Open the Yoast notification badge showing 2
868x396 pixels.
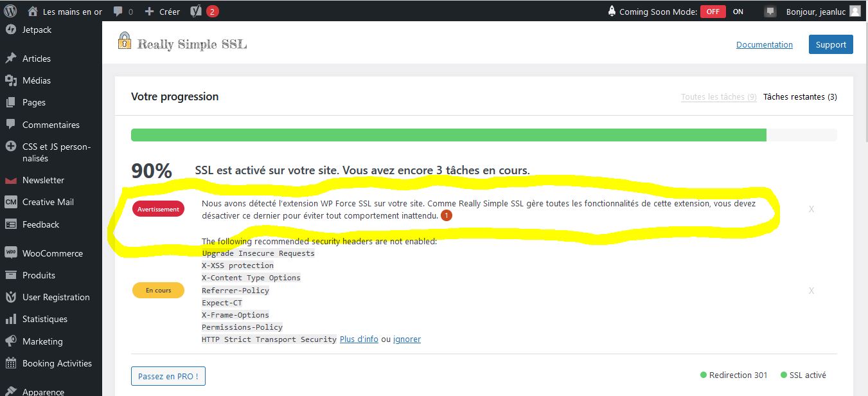point(213,12)
